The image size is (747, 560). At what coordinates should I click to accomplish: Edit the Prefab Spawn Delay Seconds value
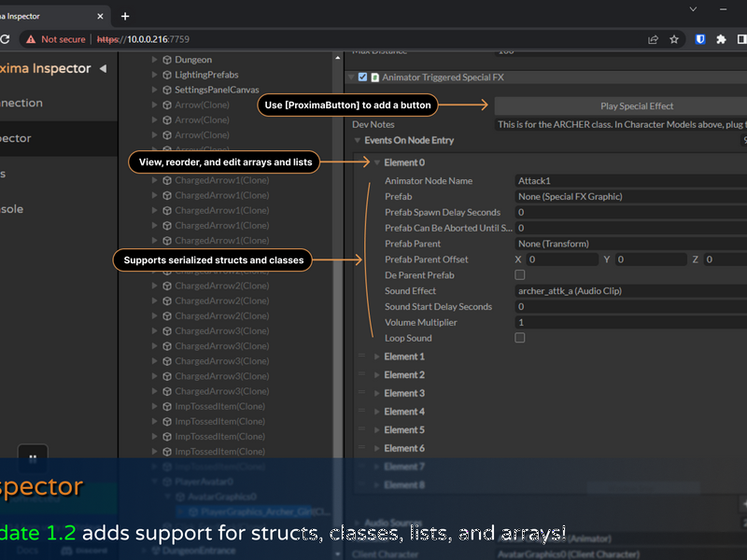(x=631, y=213)
